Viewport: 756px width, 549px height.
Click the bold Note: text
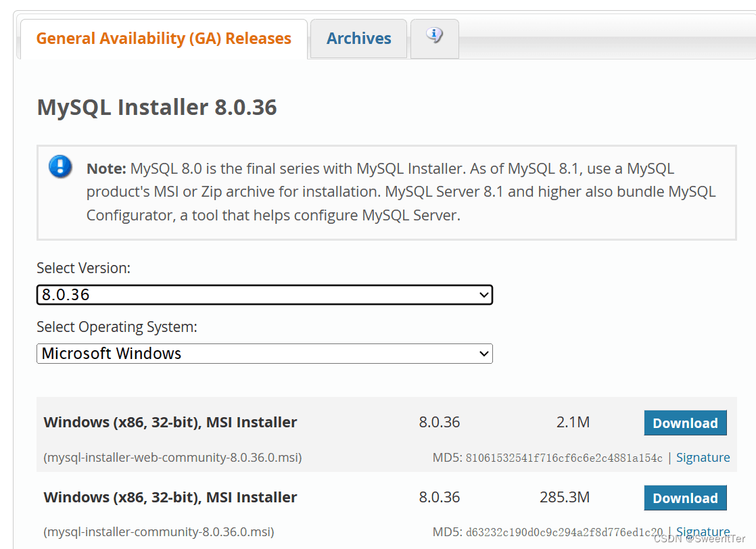106,169
